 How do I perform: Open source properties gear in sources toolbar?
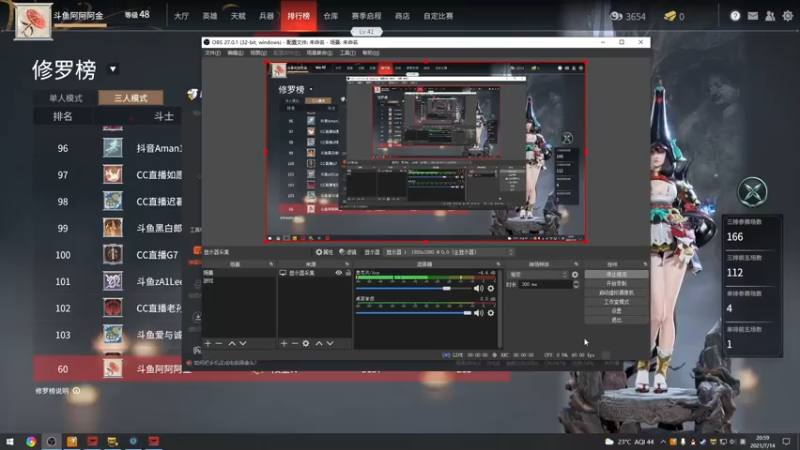click(306, 343)
